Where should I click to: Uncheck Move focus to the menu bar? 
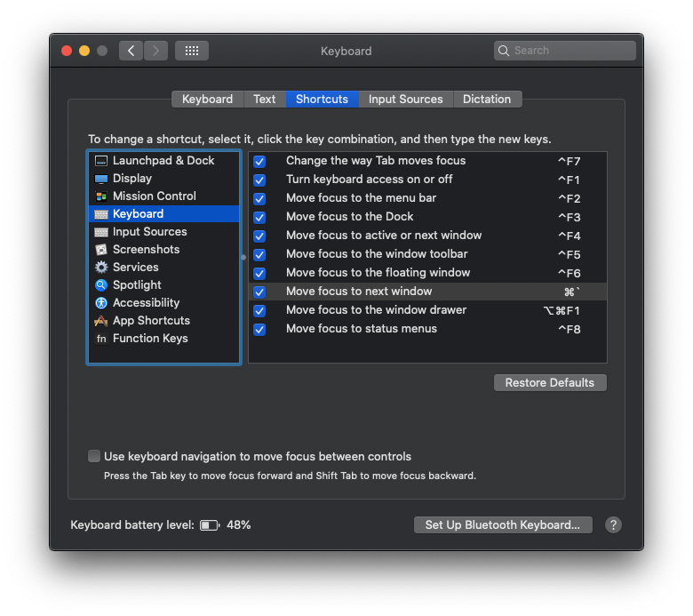(259, 198)
